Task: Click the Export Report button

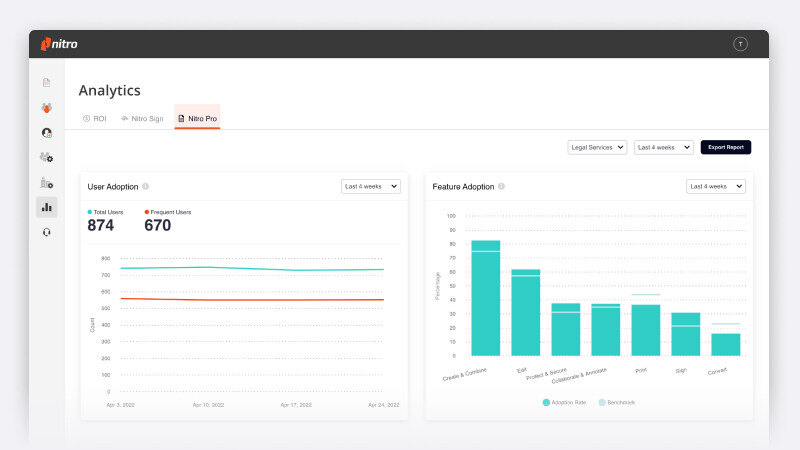Action: (725, 147)
